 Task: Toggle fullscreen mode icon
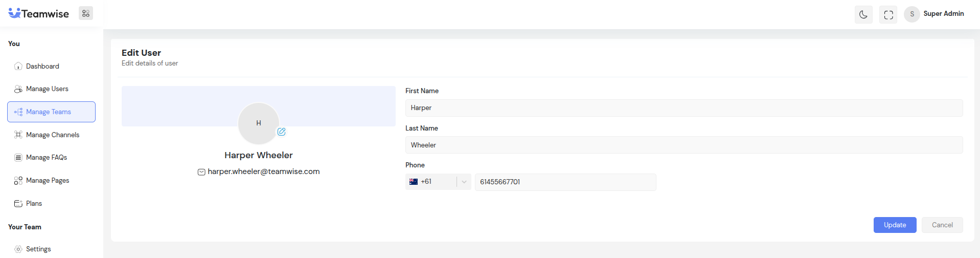click(888, 15)
